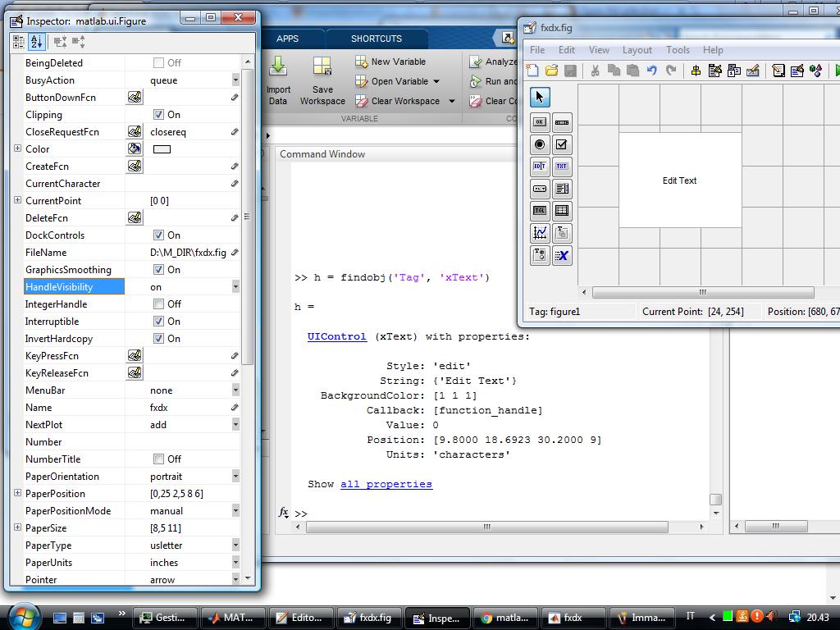Viewport: 840px width, 630px height.
Task: Pick the Axes tool from palette
Action: pos(540,233)
